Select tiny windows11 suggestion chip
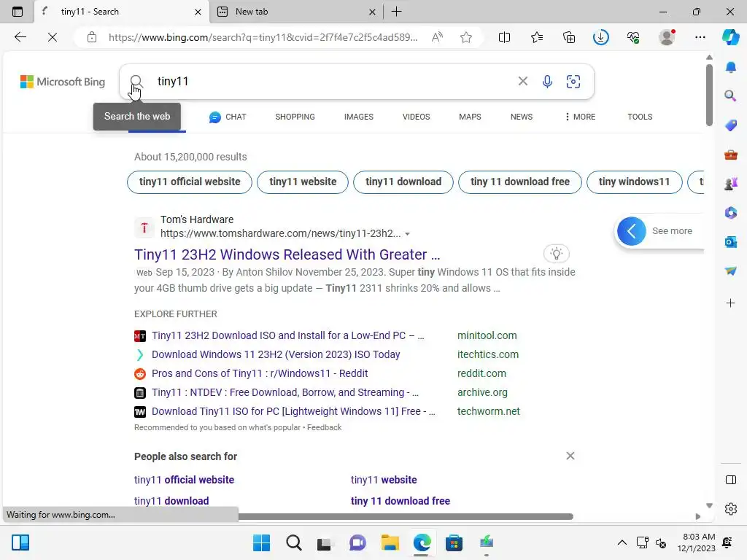 [634, 182]
